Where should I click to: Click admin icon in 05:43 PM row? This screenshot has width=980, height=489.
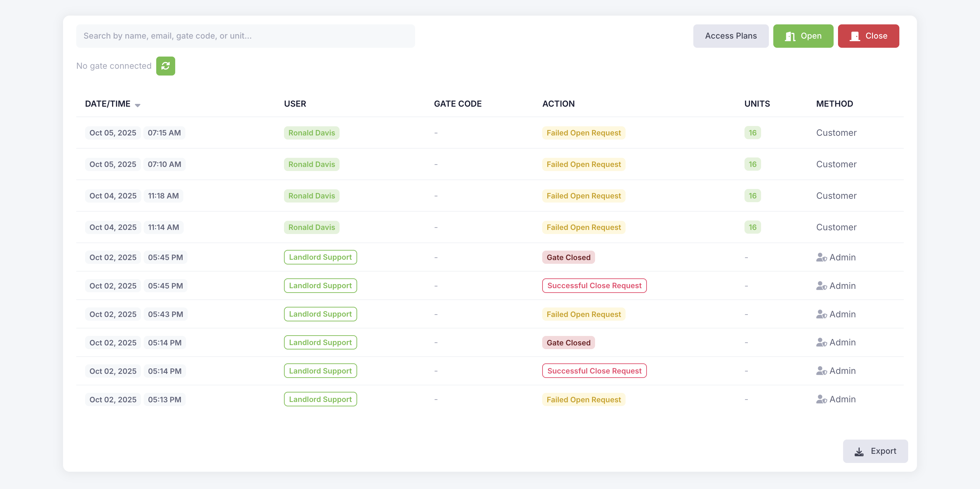point(821,315)
